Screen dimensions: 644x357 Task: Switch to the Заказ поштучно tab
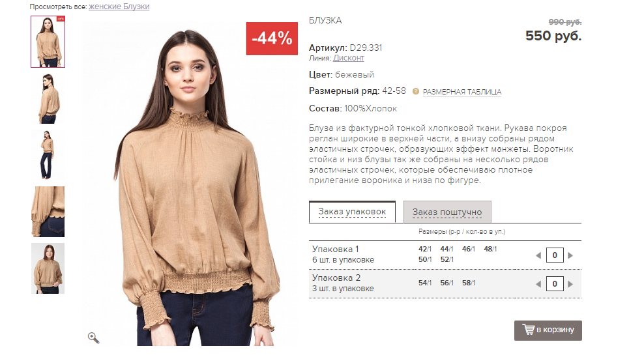[447, 212]
